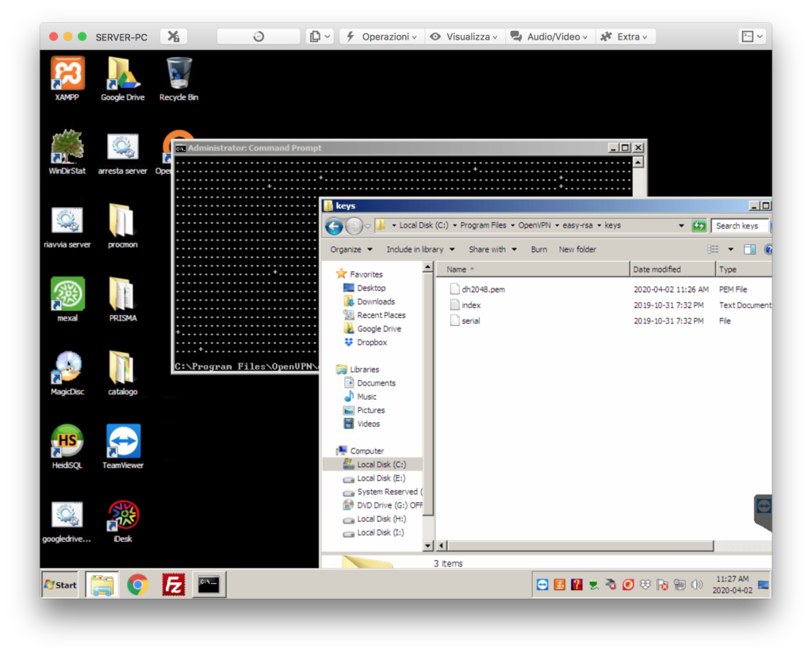Launch HeidiSQL from the desktop
The image size is (812, 656).
(67, 447)
